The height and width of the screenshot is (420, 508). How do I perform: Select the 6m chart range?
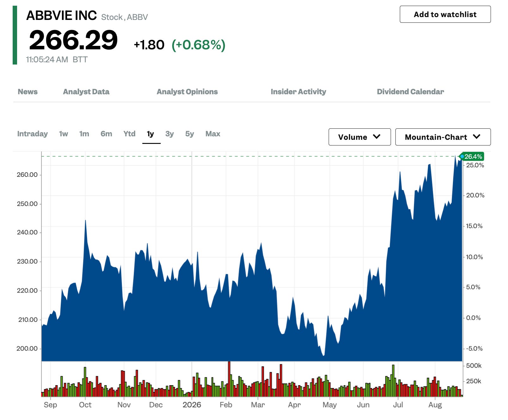point(106,134)
